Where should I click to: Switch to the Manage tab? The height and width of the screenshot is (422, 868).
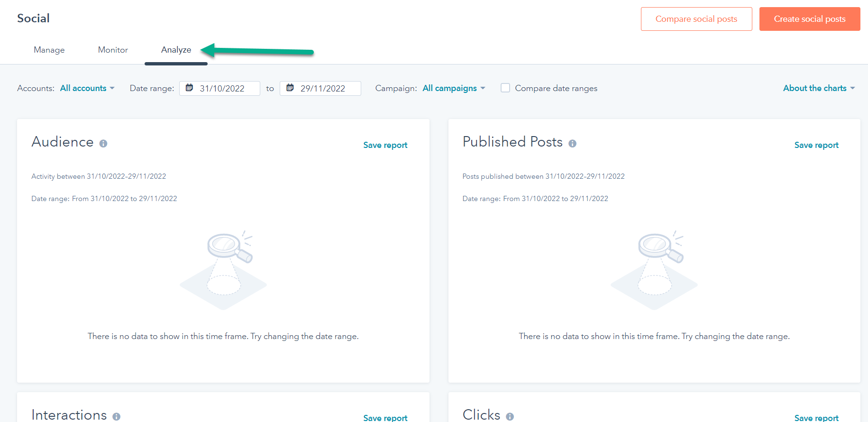click(x=49, y=50)
